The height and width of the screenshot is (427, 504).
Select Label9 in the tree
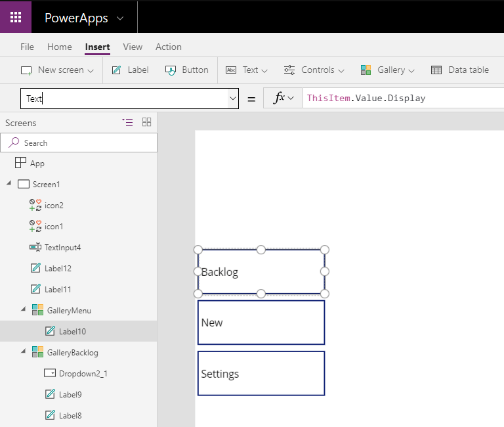click(x=70, y=395)
